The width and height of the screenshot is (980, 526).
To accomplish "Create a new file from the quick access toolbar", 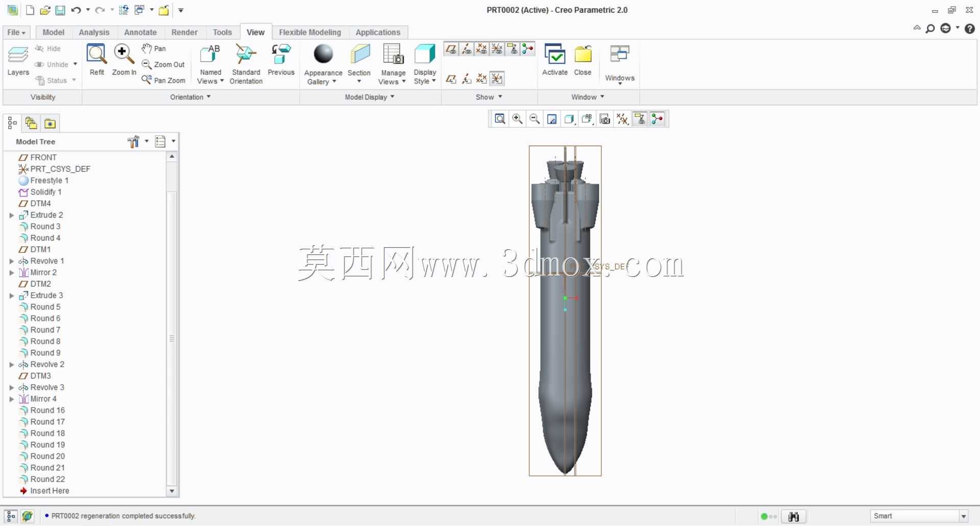I will click(x=30, y=10).
